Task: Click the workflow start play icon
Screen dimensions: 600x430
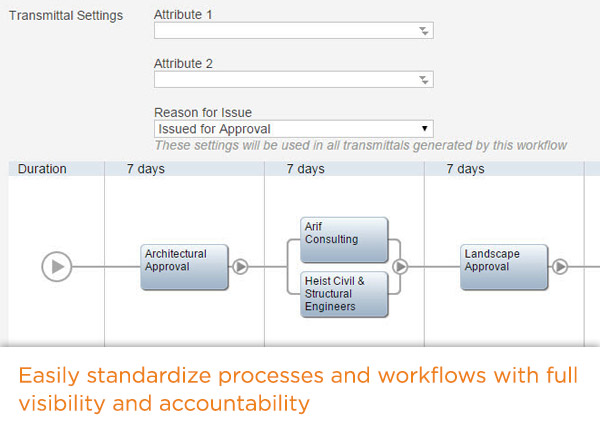Action: coord(57,267)
